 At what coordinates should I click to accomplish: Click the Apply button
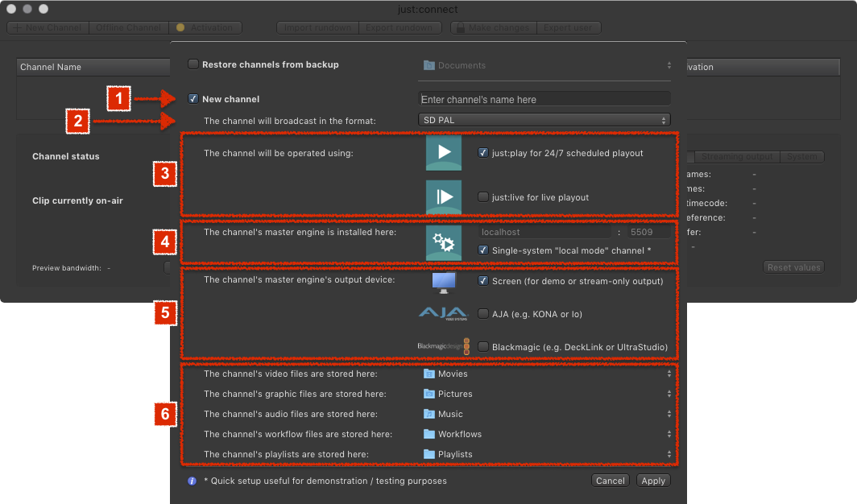[x=653, y=481]
